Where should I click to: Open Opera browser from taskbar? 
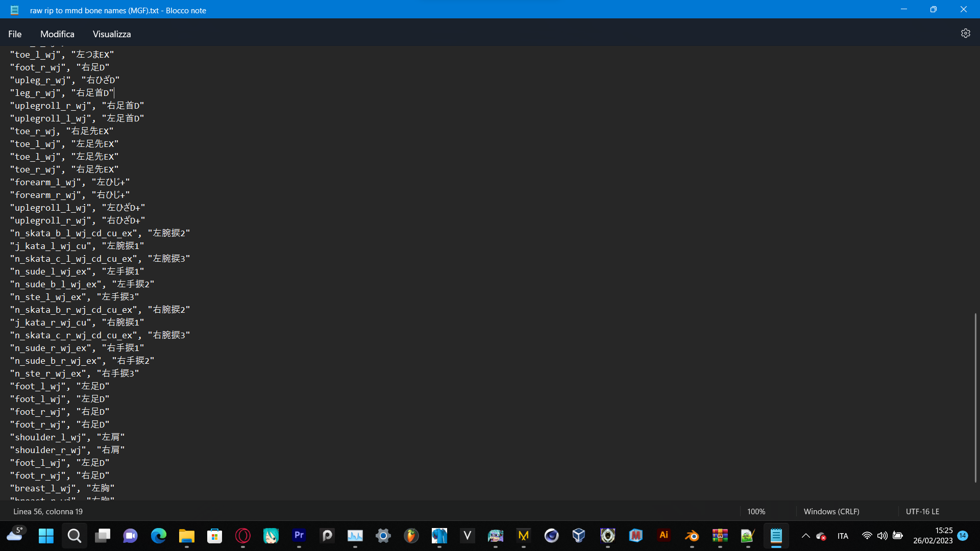243,536
